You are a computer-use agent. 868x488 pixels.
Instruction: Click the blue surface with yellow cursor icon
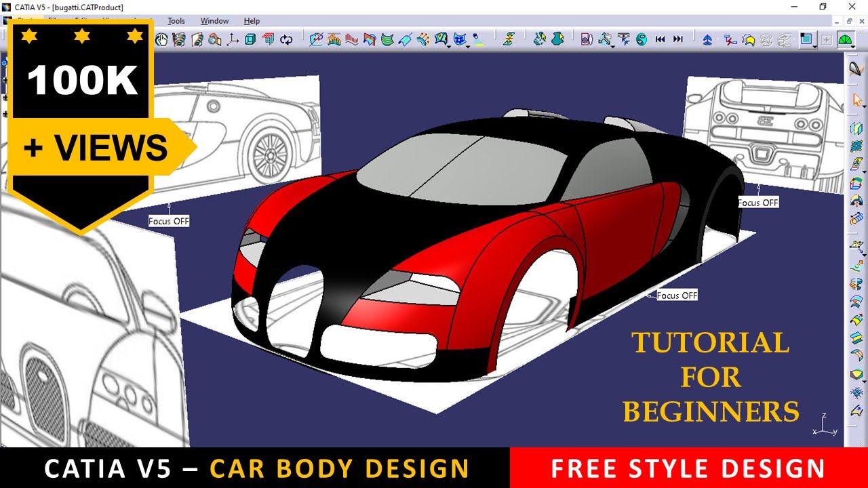[540, 40]
